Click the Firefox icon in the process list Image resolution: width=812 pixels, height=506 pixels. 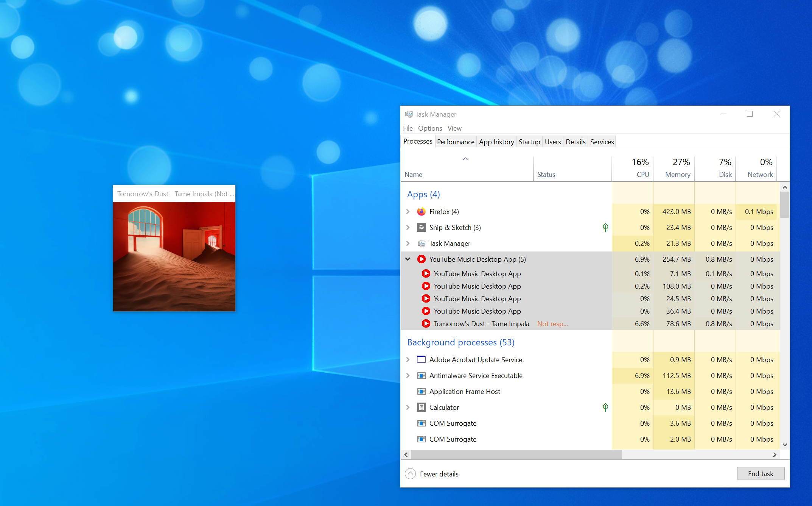[421, 211]
